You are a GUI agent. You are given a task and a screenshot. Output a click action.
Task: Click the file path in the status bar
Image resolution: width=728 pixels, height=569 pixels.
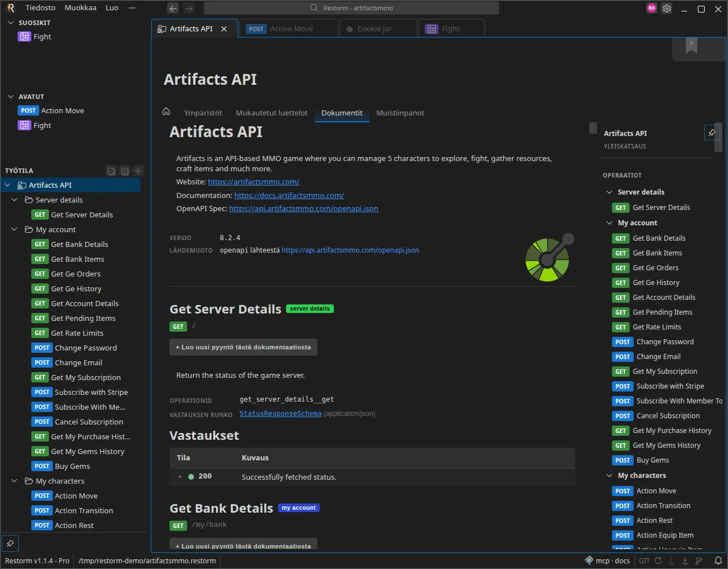[147, 560]
